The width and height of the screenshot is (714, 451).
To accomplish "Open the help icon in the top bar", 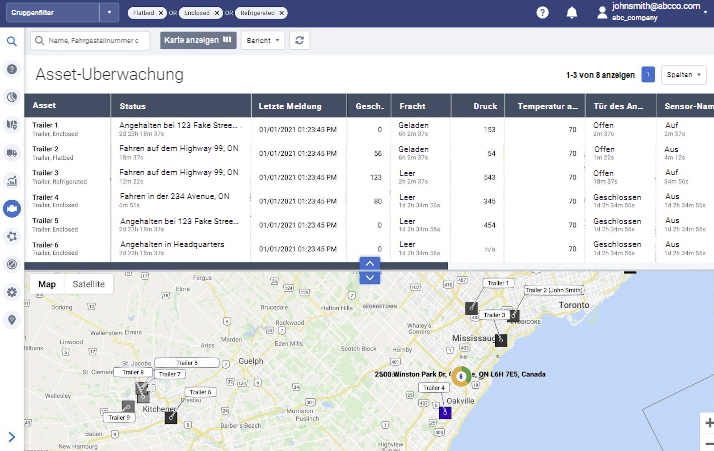I will click(543, 13).
